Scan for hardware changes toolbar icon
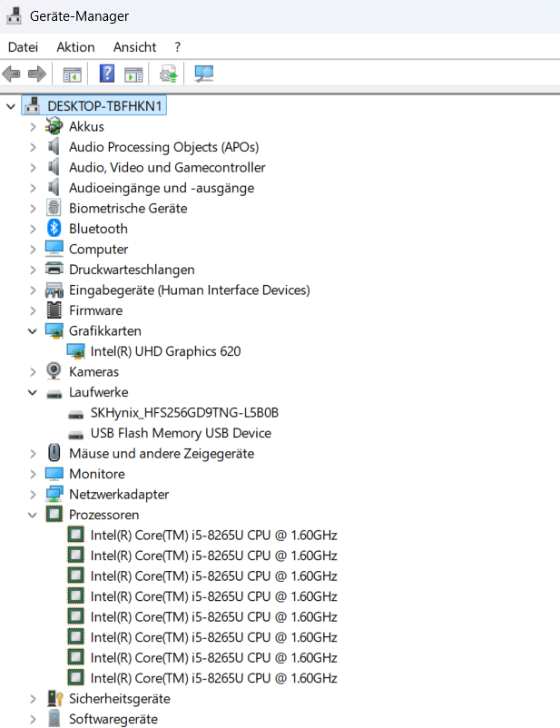 click(x=204, y=74)
